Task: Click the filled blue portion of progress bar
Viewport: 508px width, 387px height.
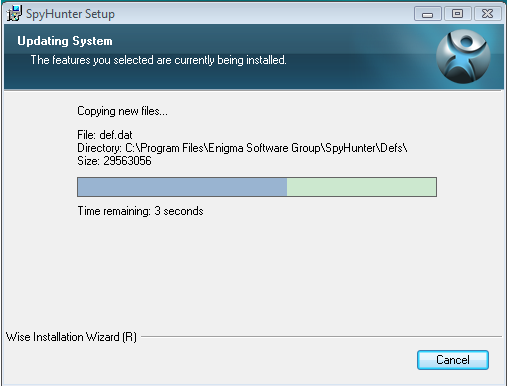Action: tap(182, 187)
